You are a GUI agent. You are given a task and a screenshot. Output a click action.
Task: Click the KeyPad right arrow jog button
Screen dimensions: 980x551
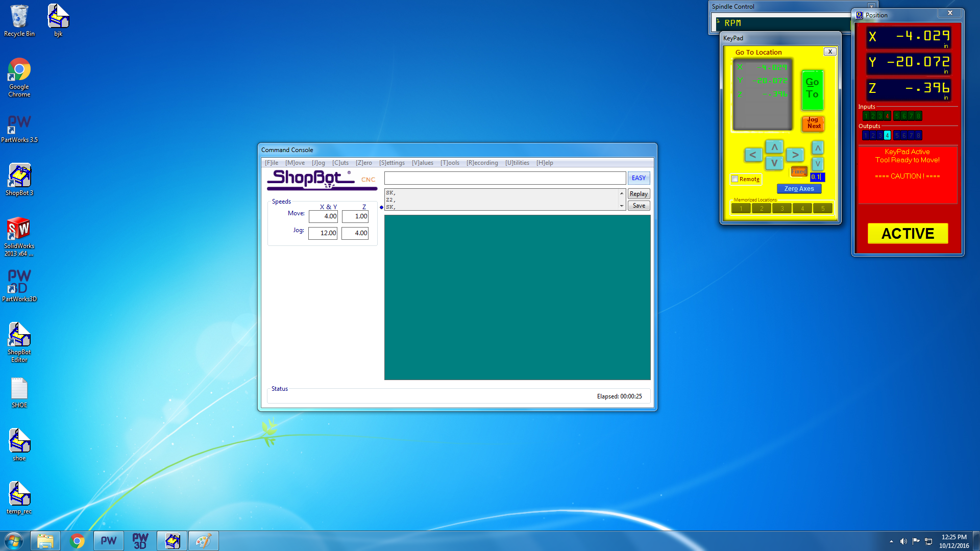point(795,155)
